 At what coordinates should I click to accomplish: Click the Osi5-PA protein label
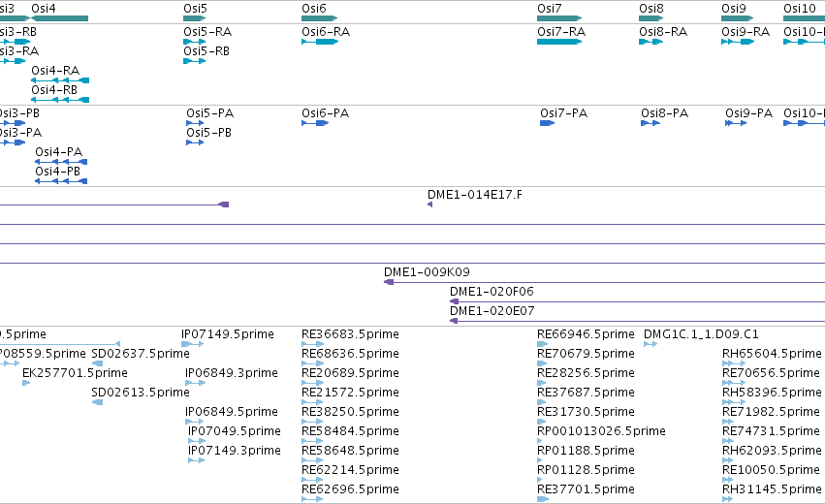click(210, 113)
